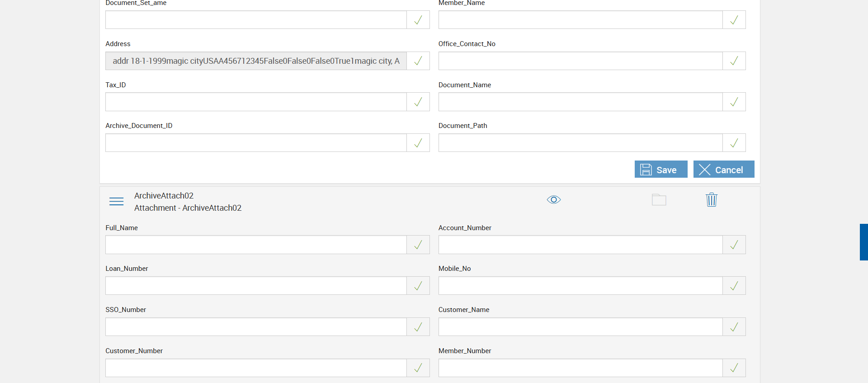Click the checkmark next to Member_Name
Screen dimensions: 868x383
pos(734,20)
